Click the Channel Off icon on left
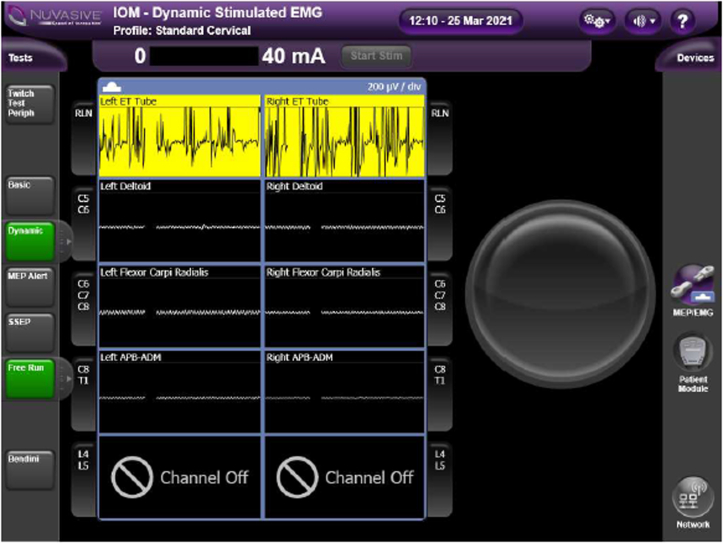723x543 pixels. pyautogui.click(x=130, y=477)
